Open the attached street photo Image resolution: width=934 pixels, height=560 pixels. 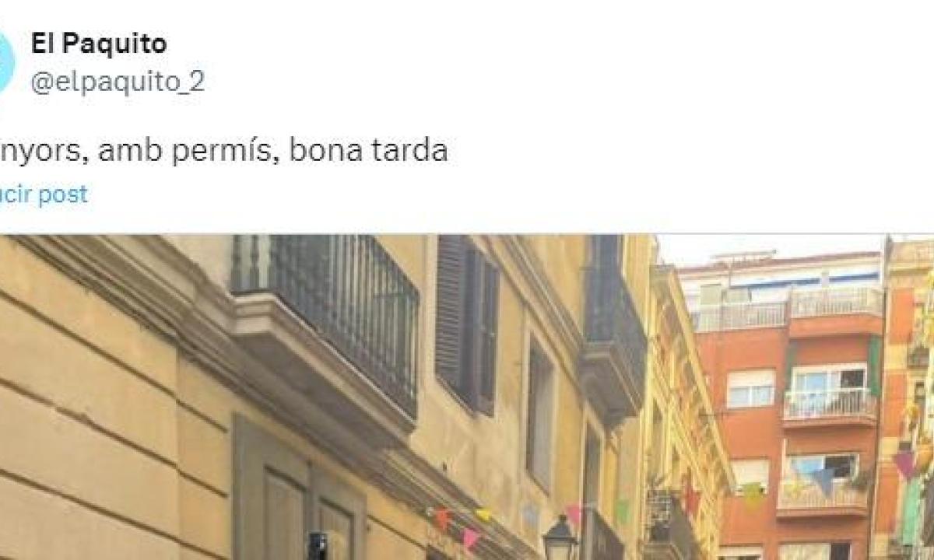coord(467,397)
